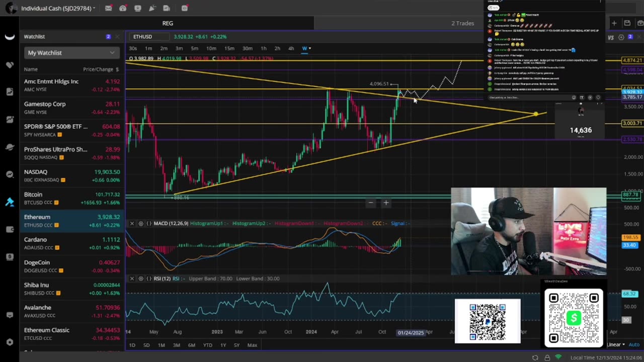The image size is (644, 362).
Task: Sort by Price/Change column header
Action: pos(101,69)
